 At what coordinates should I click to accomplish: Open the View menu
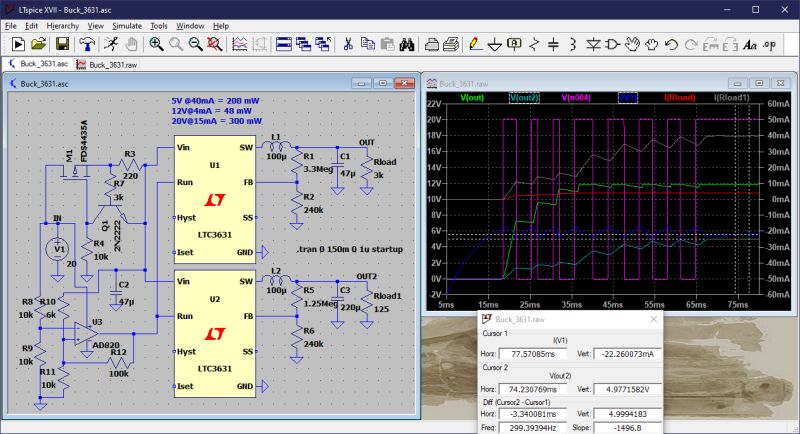coord(95,25)
